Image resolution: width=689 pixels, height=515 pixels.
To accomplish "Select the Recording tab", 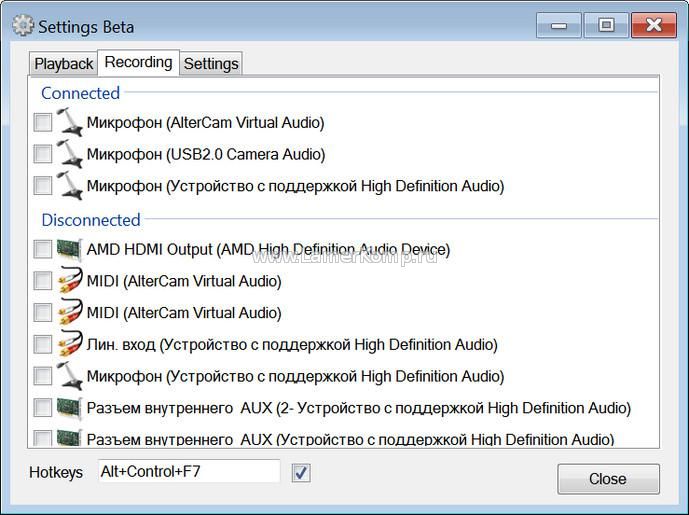I will 138,62.
